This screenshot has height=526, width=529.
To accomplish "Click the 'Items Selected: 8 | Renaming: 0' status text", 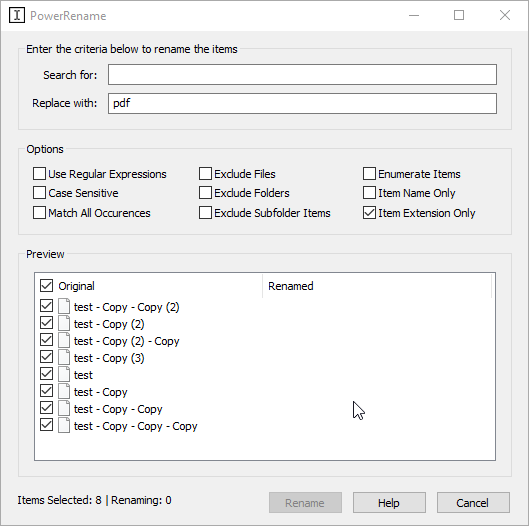I will click(x=94, y=500).
